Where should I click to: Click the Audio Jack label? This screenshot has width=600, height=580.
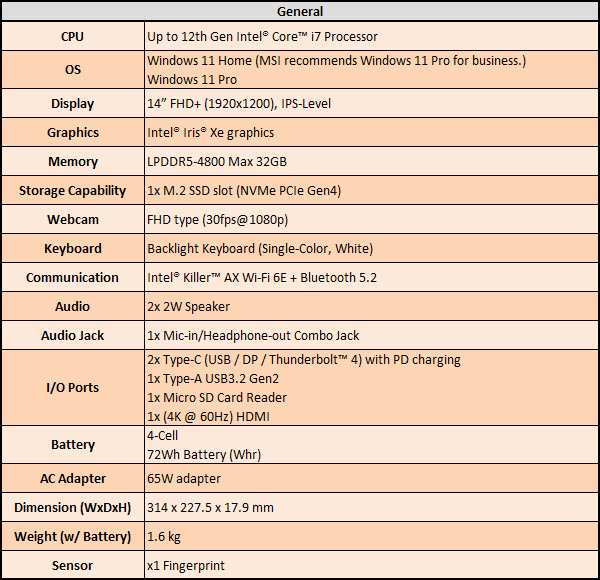[72, 336]
